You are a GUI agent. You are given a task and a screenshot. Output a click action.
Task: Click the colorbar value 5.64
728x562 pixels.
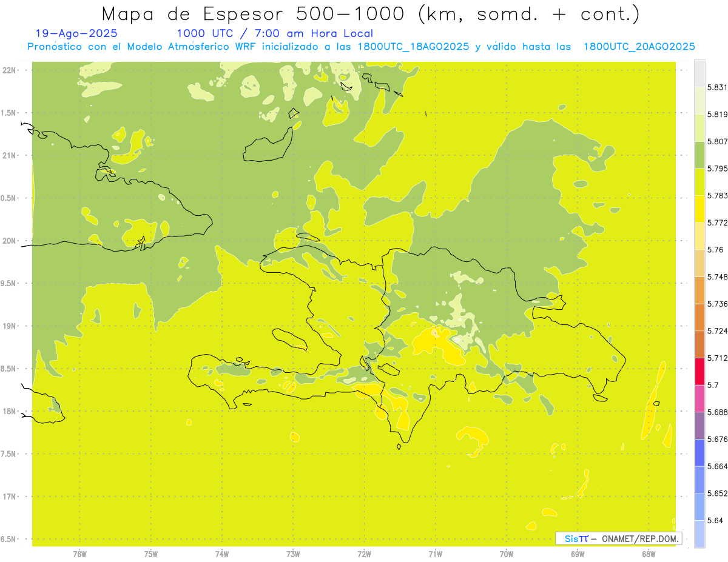[715, 521]
